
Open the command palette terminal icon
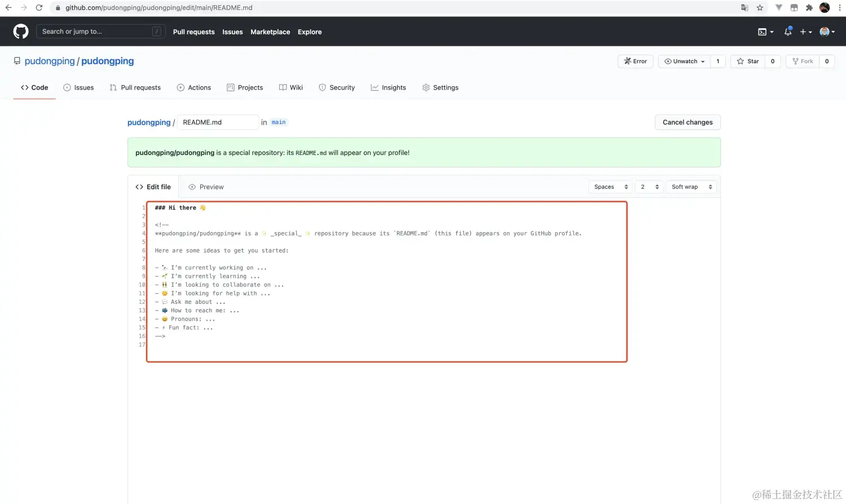763,32
